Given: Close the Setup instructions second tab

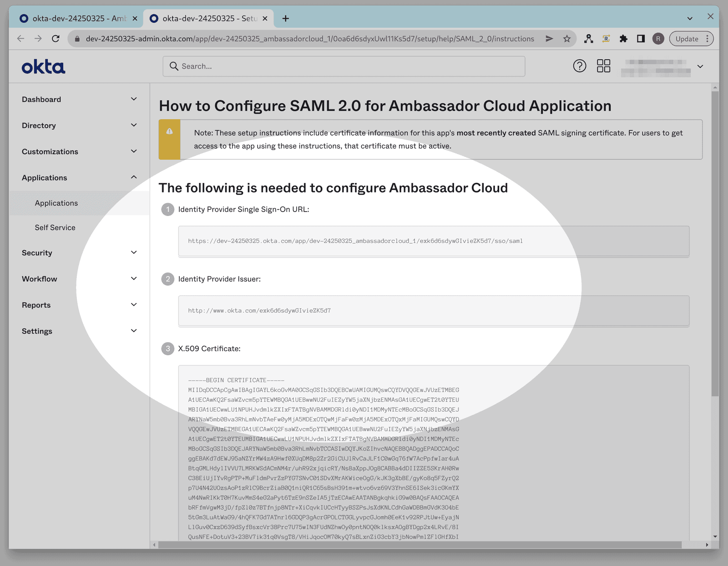Looking at the screenshot, I should pyautogui.click(x=265, y=18).
